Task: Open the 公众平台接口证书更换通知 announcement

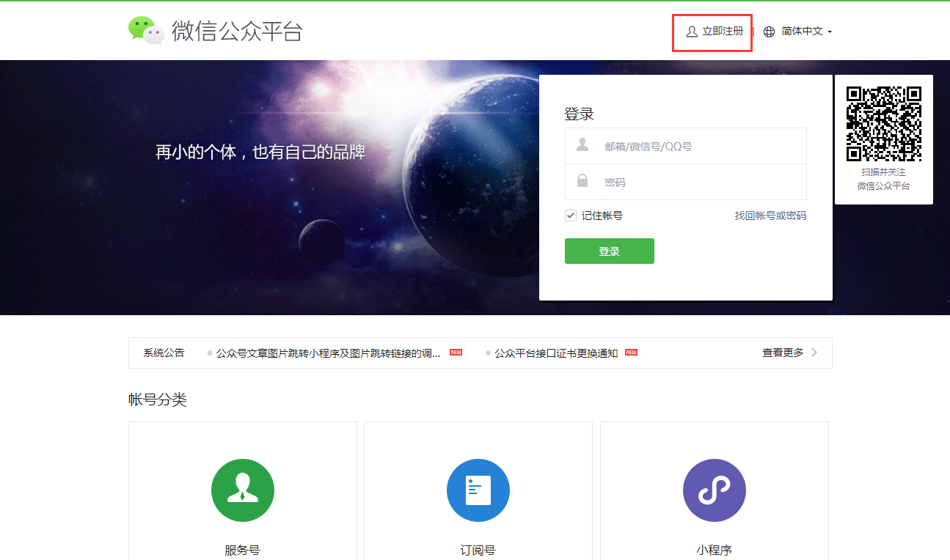Action: [x=556, y=353]
